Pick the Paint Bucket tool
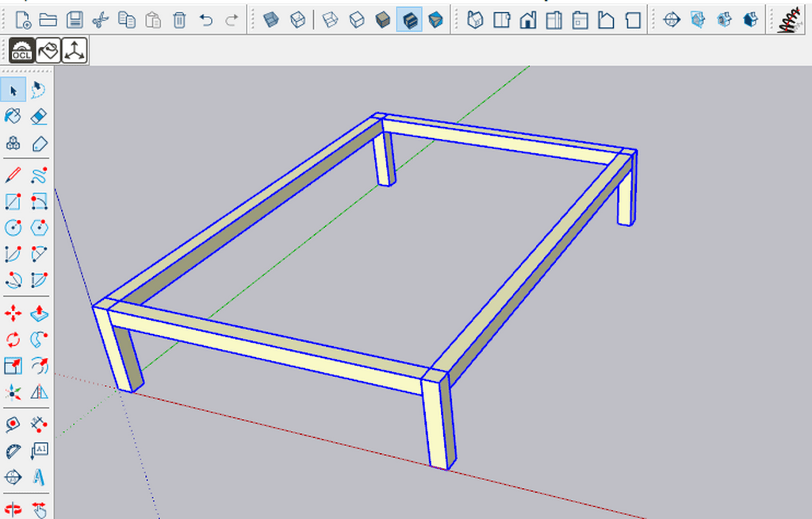The image size is (812, 519). (x=13, y=117)
